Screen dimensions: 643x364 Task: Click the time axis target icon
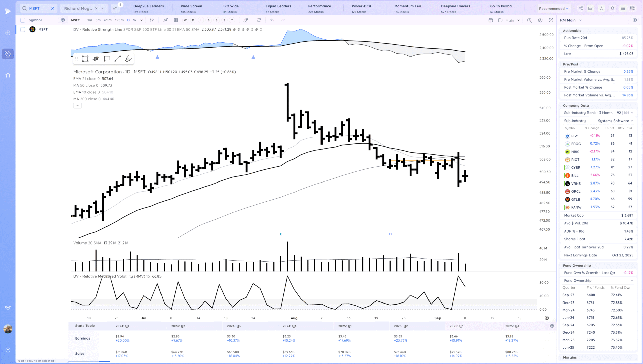pos(547,318)
